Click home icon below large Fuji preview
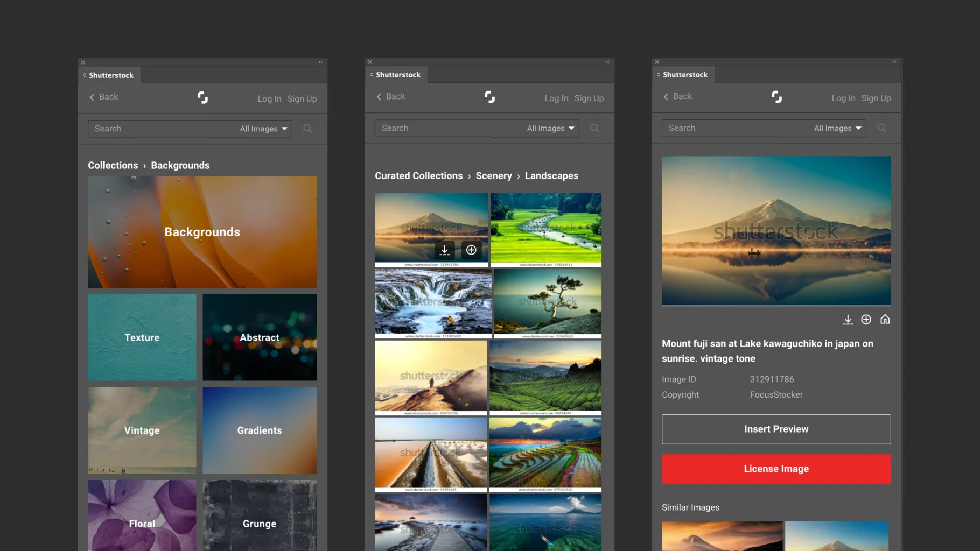The image size is (980, 551). tap(885, 320)
